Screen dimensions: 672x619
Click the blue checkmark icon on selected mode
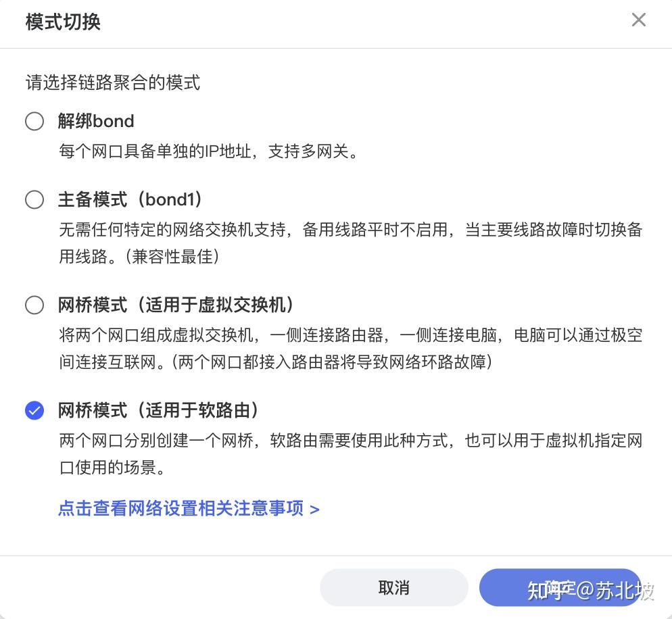pos(34,410)
